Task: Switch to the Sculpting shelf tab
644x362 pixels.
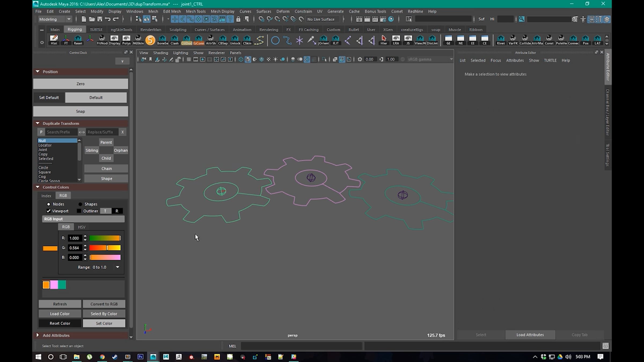Action: click(178, 29)
